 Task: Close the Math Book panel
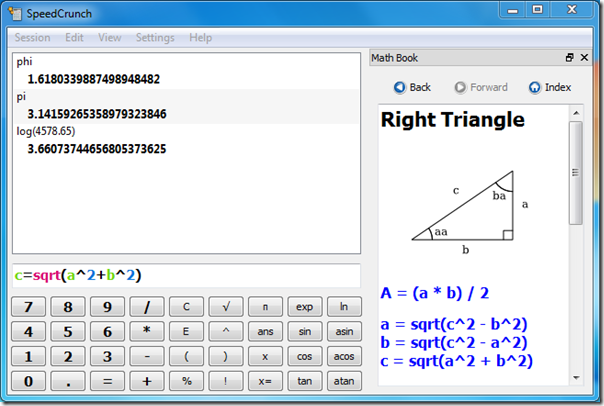tap(584, 57)
